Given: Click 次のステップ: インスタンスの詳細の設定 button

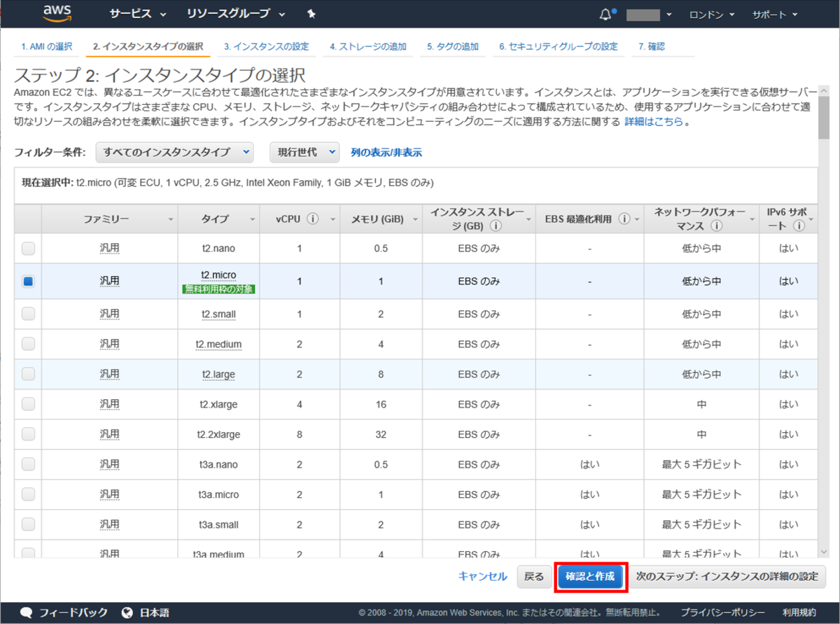Looking at the screenshot, I should [727, 576].
